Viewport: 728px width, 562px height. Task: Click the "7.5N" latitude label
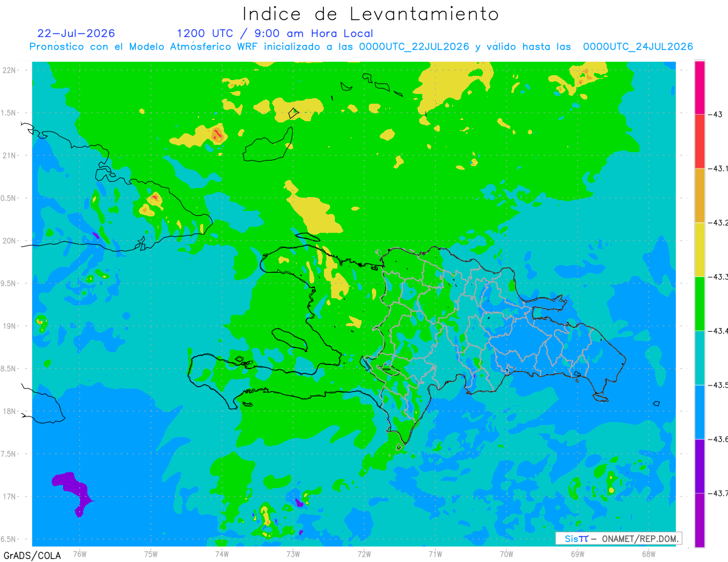point(8,454)
